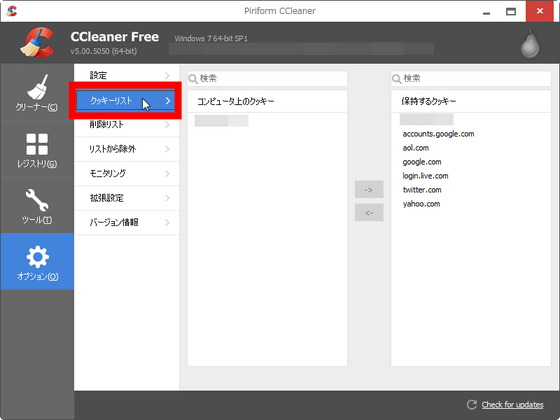Close the CCleaner window
560x420 pixels.
tap(540, 11)
